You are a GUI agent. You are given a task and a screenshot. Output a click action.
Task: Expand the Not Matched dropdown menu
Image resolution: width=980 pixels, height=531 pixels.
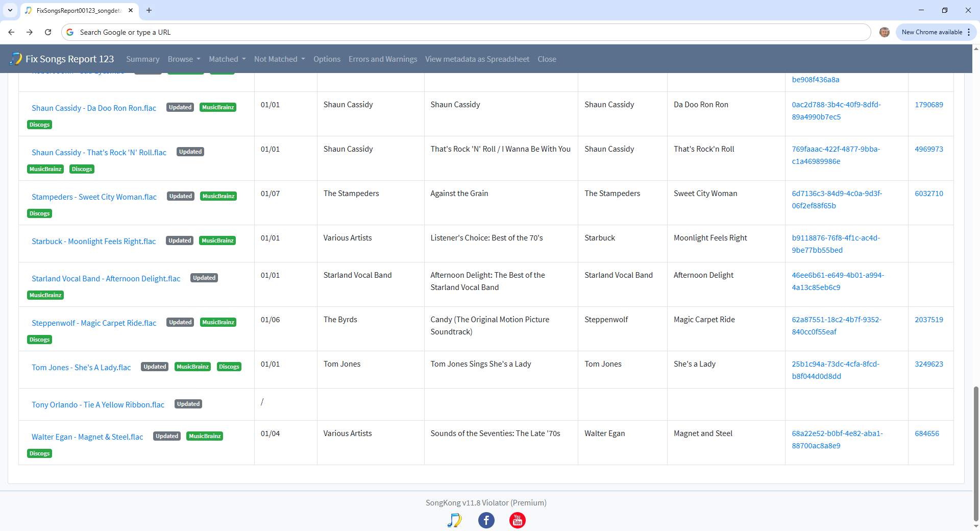[280, 59]
